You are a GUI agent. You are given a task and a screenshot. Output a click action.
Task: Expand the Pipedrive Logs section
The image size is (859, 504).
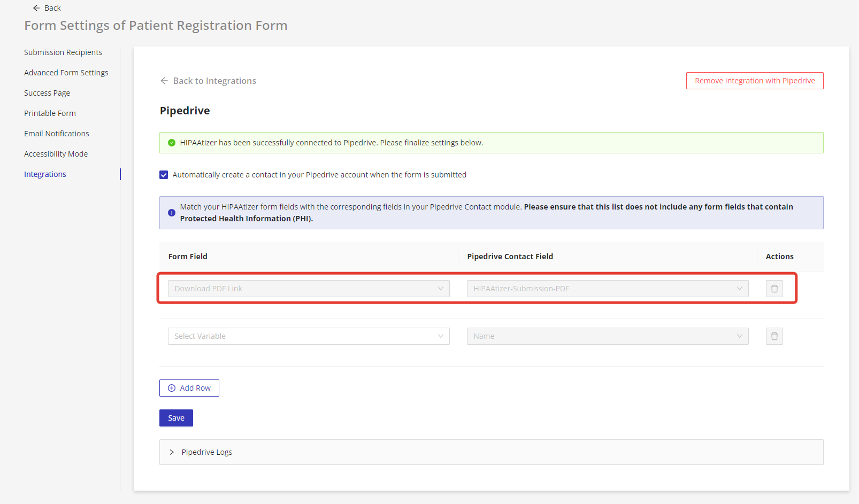(x=491, y=452)
